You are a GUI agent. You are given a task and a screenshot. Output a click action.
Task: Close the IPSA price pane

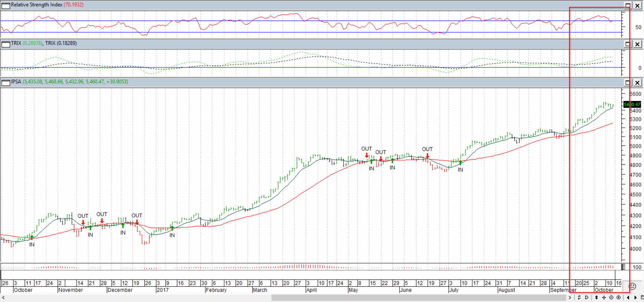click(637, 83)
